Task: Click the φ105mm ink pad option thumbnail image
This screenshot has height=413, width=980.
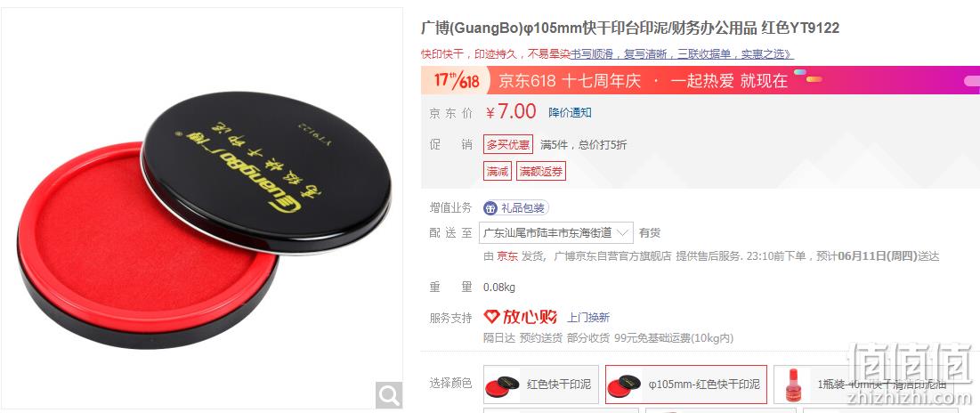Action: tap(624, 385)
